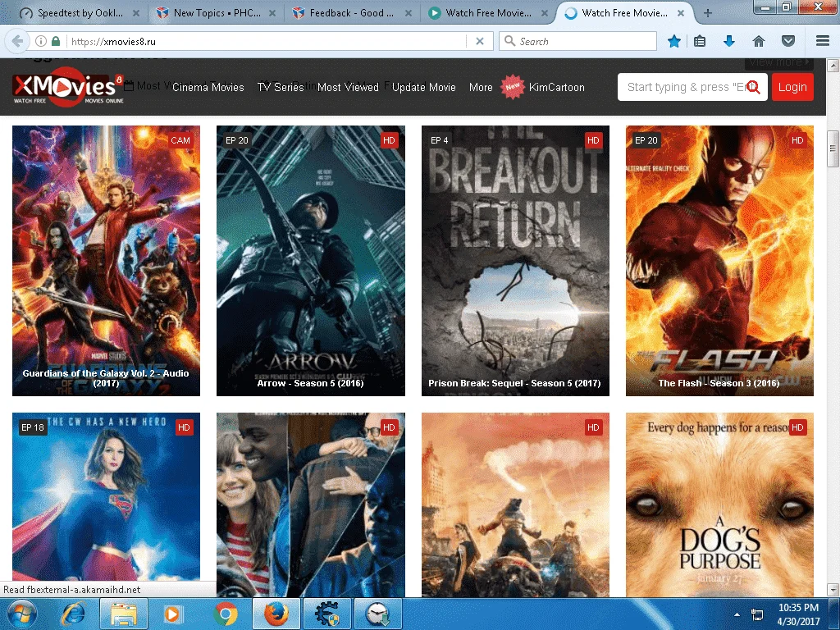The image size is (840, 630).
Task: Open Cinema Movies menu item
Action: coord(208,87)
